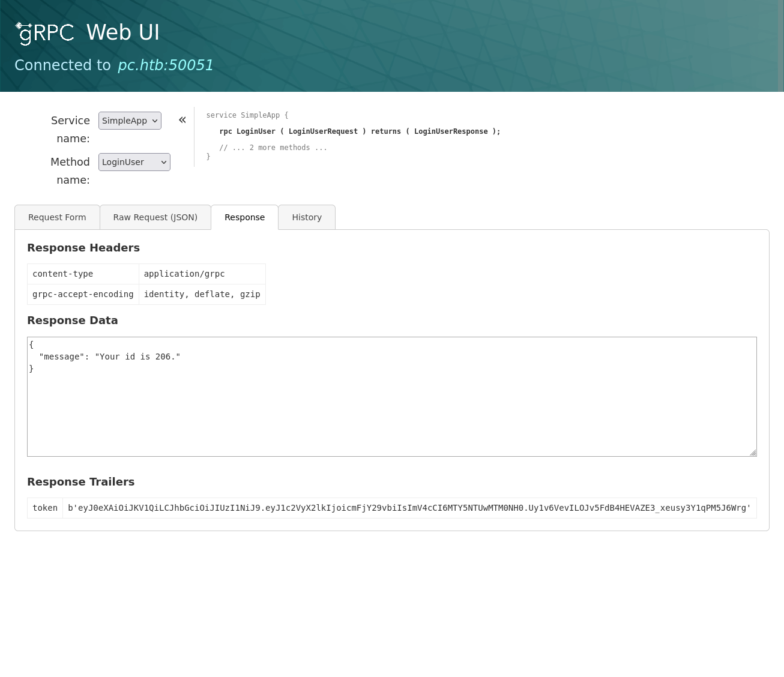This screenshot has height=677, width=784.
Task: Click the '// ... 2 more methods ...' comment
Action: tap(273, 148)
